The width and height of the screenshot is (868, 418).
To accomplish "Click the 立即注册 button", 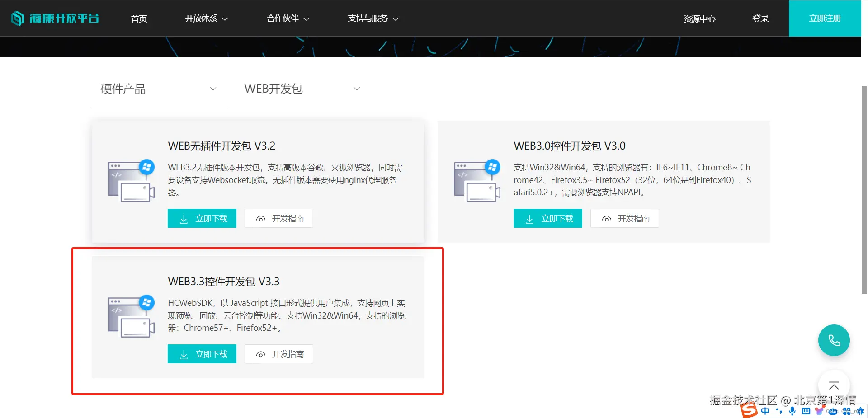I will click(825, 19).
